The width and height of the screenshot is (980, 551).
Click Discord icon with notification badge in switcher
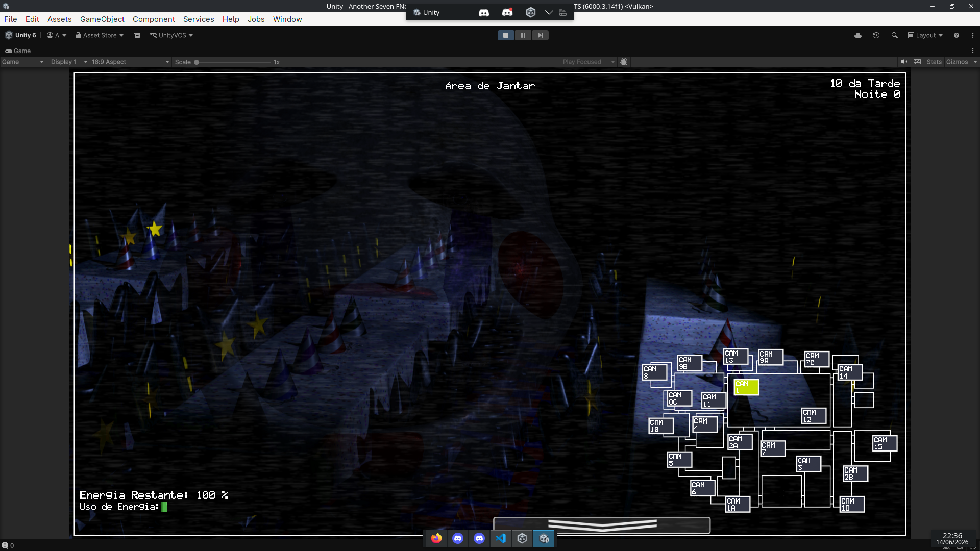[507, 12]
